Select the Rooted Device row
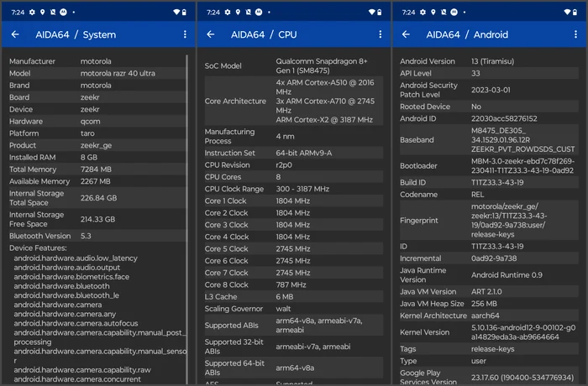The image size is (588, 386). click(489, 107)
